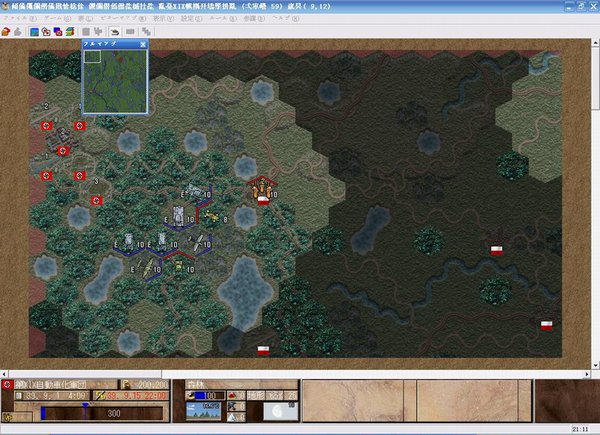Click the gray hierarchy squares toolbar icon
Image resolution: width=600 pixels, height=435 pixels.
coord(146,31)
